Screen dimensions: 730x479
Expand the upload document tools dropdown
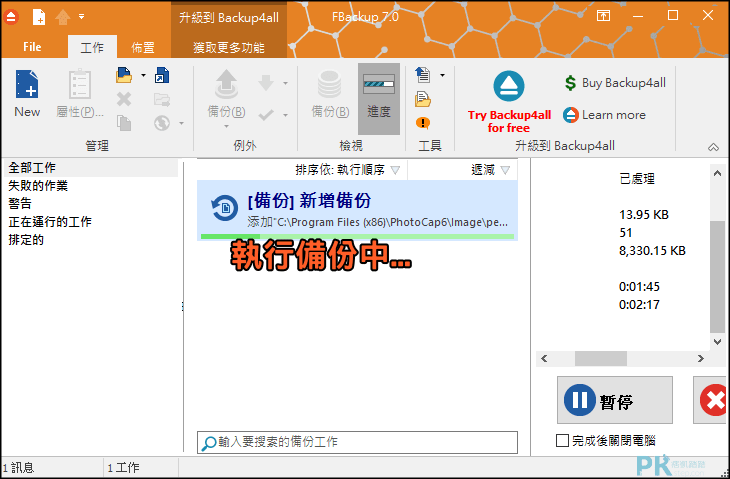[442, 75]
